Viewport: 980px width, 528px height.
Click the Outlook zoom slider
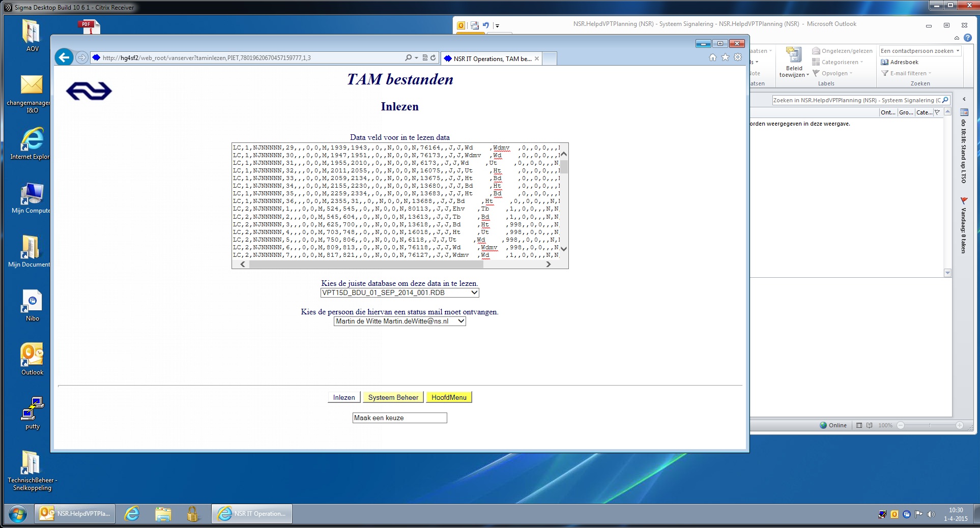(930, 425)
